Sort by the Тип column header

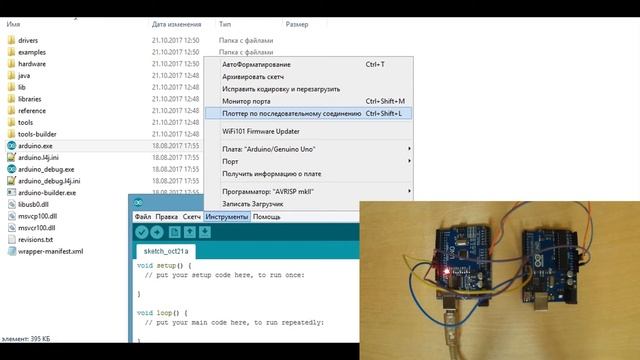pyautogui.click(x=224, y=24)
